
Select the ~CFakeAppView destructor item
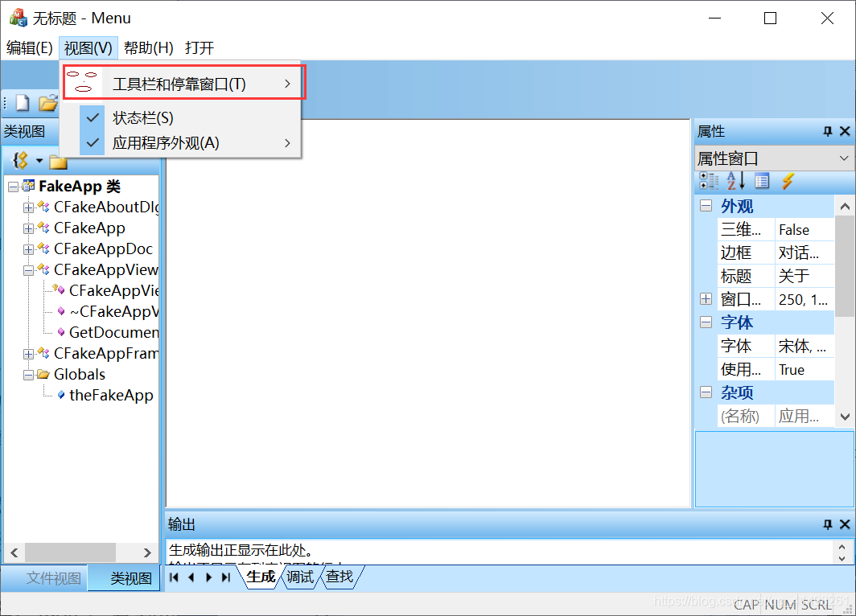coord(113,311)
